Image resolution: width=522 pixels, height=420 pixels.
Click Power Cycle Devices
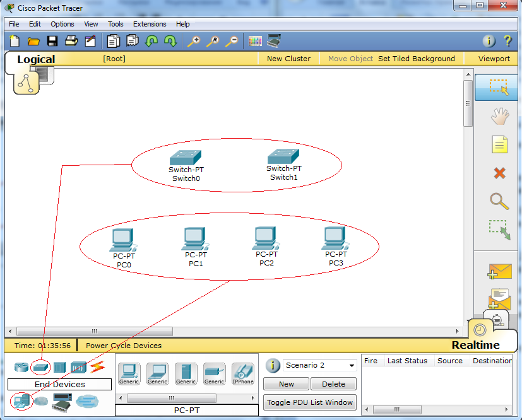click(124, 346)
